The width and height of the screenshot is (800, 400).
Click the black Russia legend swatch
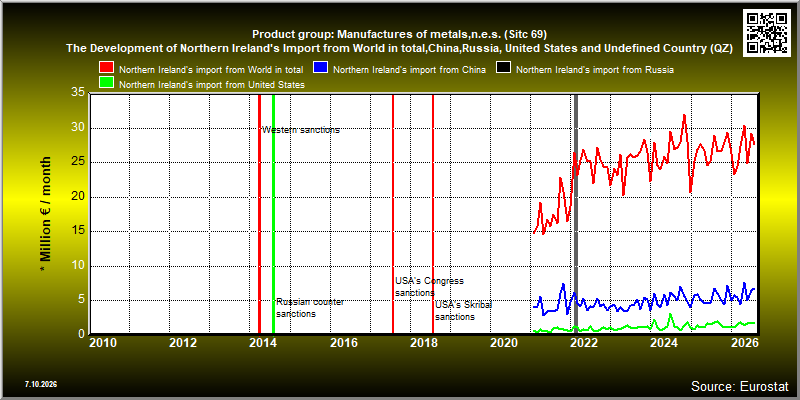(504, 68)
